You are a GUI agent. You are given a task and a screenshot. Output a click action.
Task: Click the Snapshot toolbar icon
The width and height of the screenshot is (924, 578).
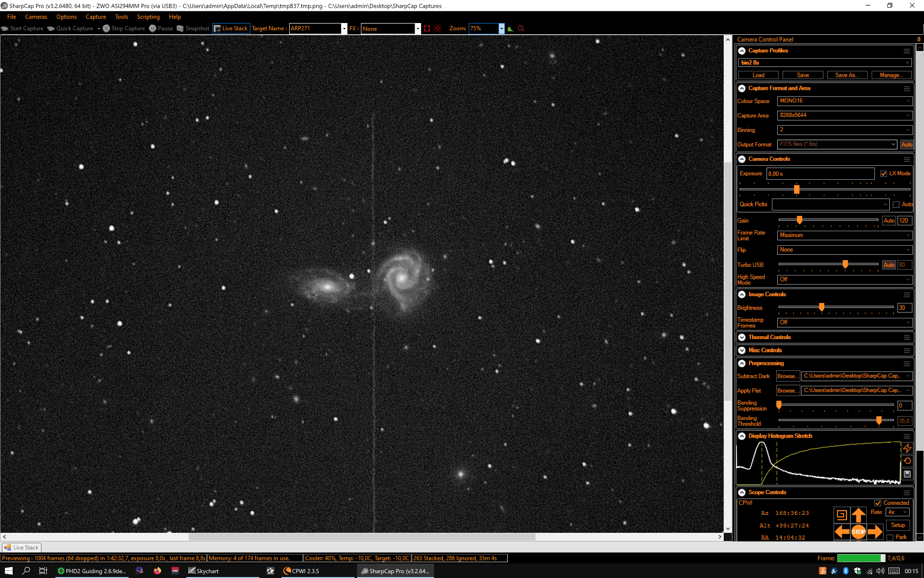pyautogui.click(x=180, y=28)
